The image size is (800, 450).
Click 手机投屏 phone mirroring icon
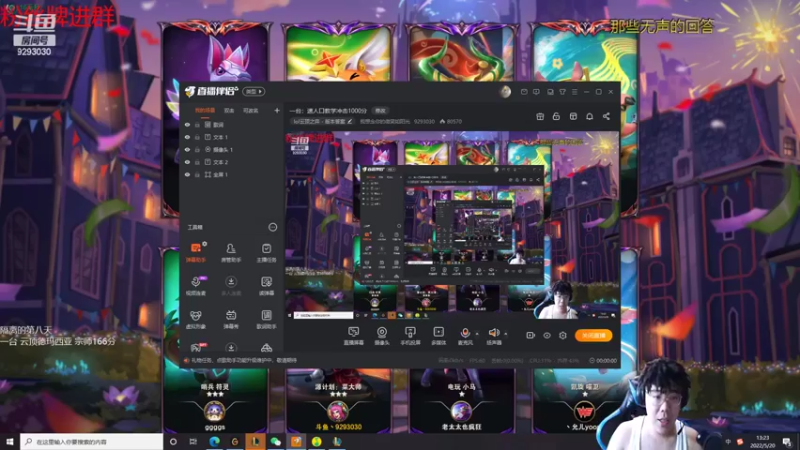410,336
